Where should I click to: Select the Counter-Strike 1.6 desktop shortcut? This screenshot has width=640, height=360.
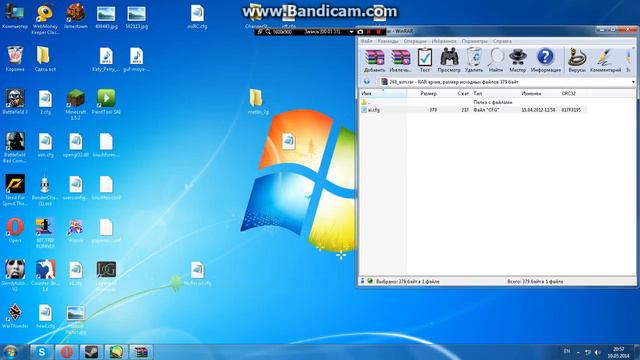click(x=45, y=276)
